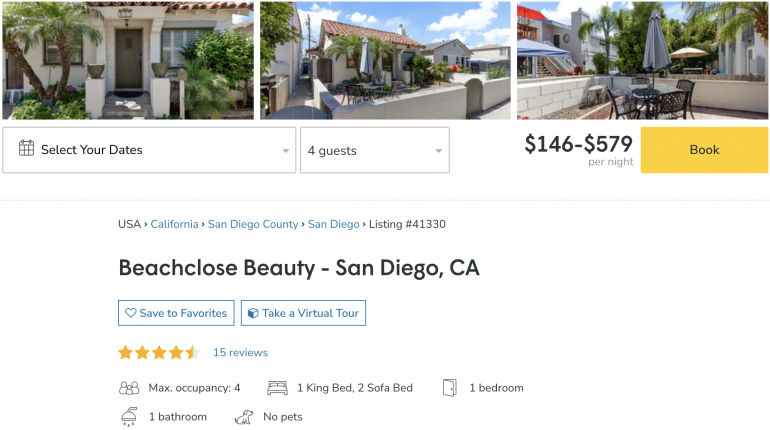Click the shower icon beside 1 bathroom
This screenshot has width=770, height=430.
coord(129,417)
